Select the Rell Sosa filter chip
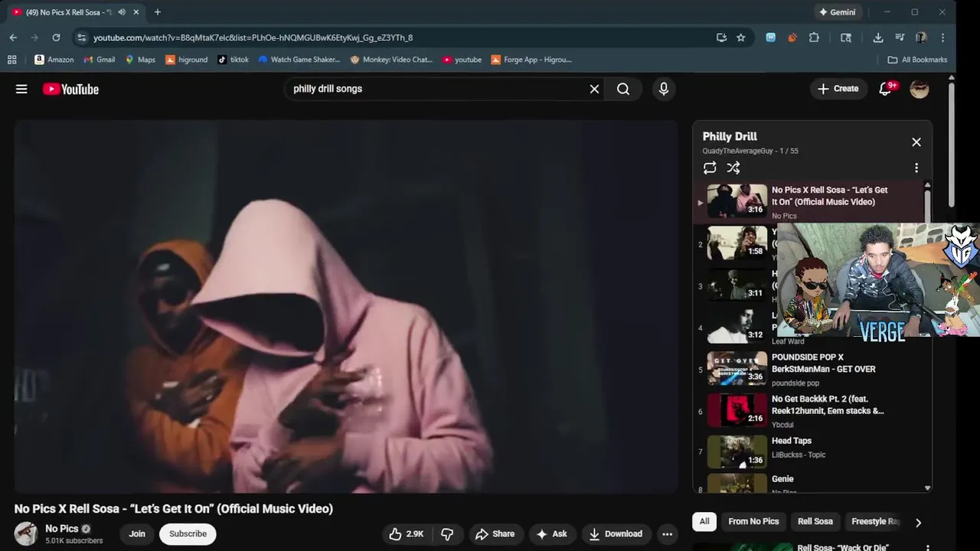Image resolution: width=980 pixels, height=551 pixels. [815, 522]
